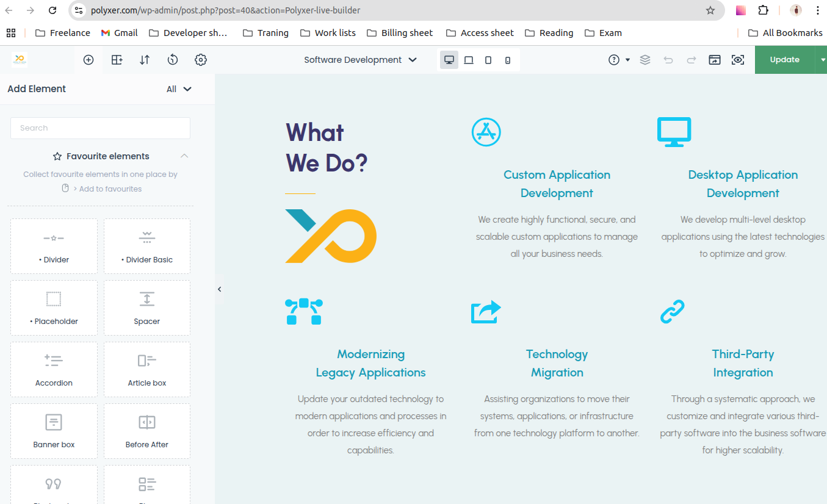Click the large Polyxer logo image
This screenshot has height=504, width=827.
coord(331,236)
